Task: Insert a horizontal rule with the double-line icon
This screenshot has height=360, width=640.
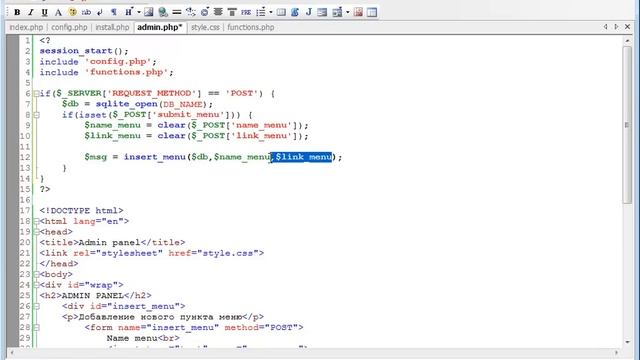Action: tap(177, 12)
